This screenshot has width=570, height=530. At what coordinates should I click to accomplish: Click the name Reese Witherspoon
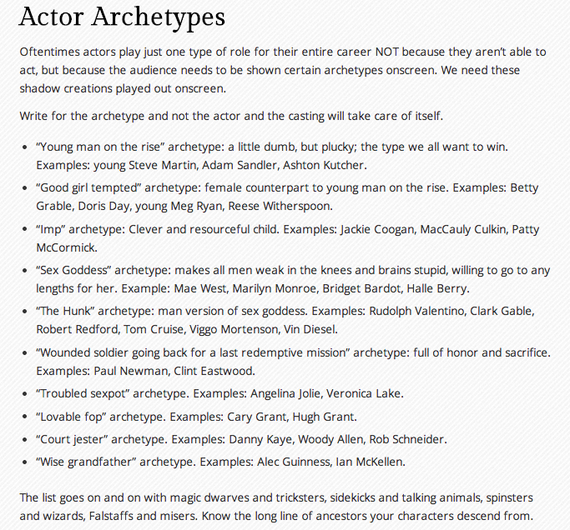click(x=280, y=206)
